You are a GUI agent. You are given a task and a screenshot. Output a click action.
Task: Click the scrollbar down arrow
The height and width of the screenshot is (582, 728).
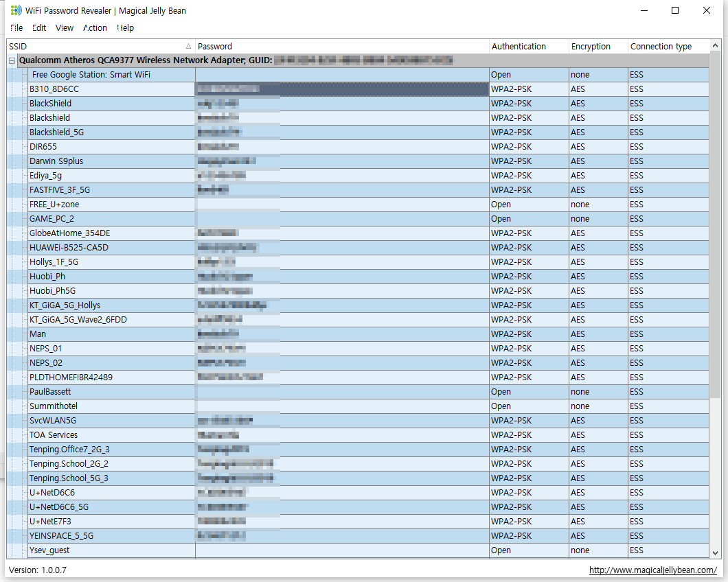[715, 552]
